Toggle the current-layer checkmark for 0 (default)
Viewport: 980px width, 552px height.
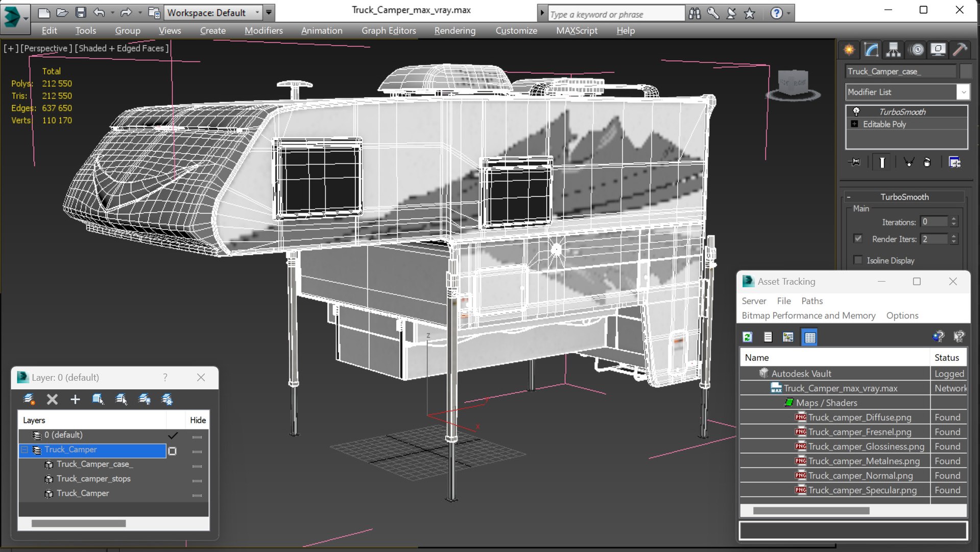coord(173,435)
